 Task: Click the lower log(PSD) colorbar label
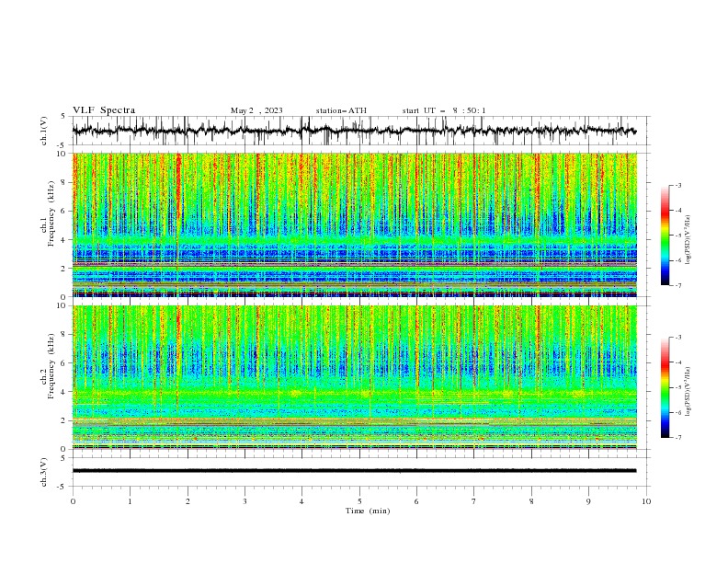pyautogui.click(x=688, y=392)
